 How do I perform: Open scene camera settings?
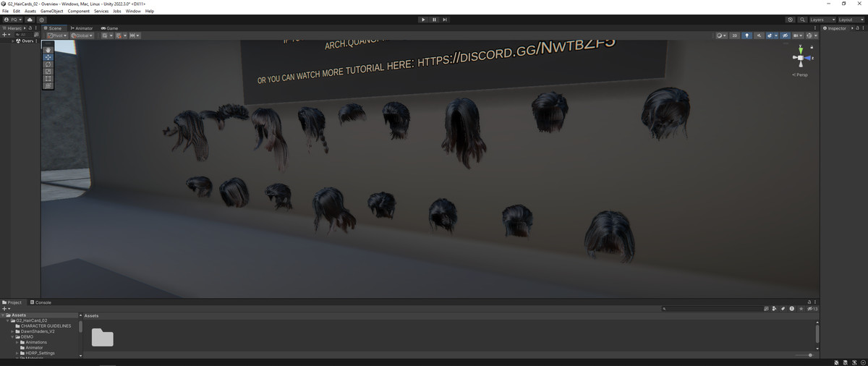tap(797, 35)
